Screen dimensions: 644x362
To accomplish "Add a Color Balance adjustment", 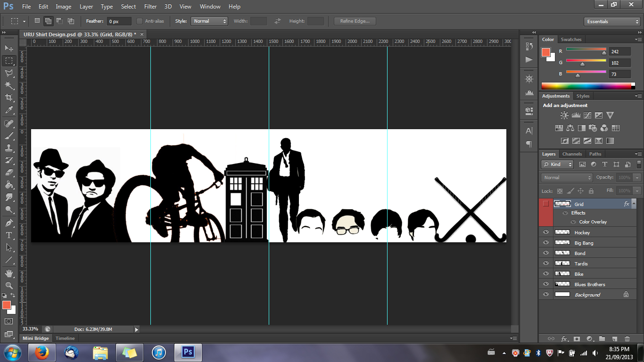I will pyautogui.click(x=570, y=128).
